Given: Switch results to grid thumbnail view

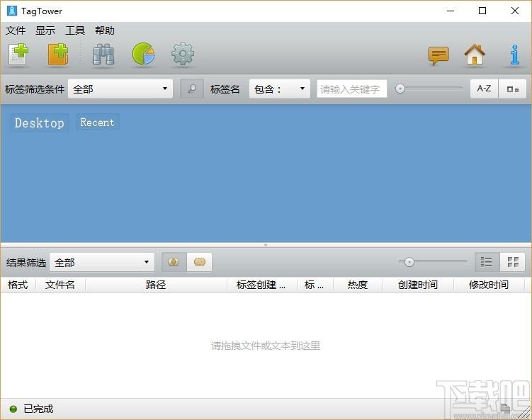Looking at the screenshot, I should [x=513, y=262].
